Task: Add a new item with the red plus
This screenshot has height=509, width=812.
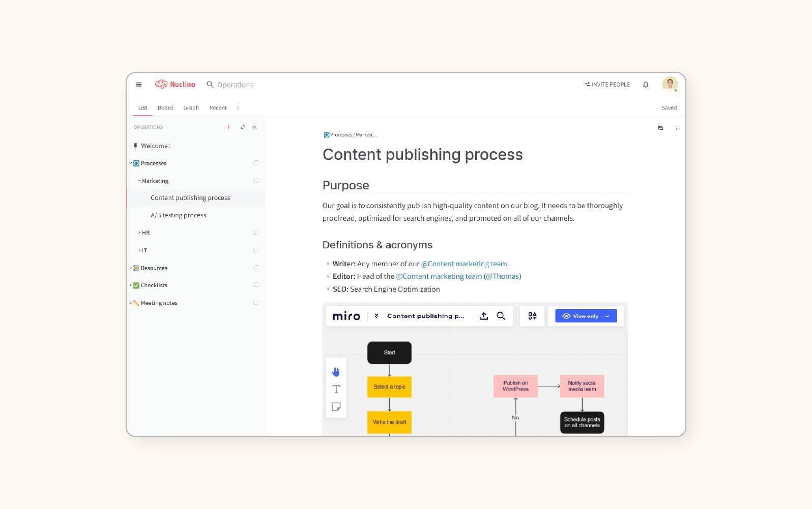Action: coord(228,127)
